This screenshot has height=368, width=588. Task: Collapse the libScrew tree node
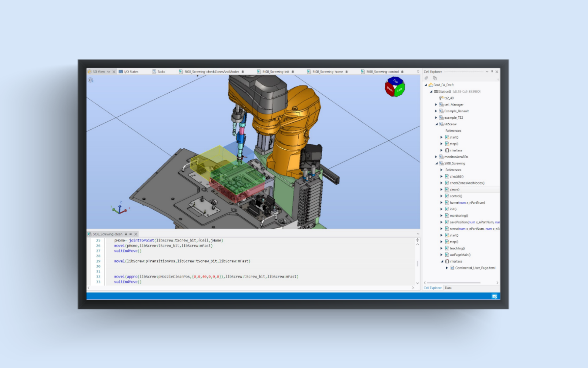pyautogui.click(x=436, y=124)
